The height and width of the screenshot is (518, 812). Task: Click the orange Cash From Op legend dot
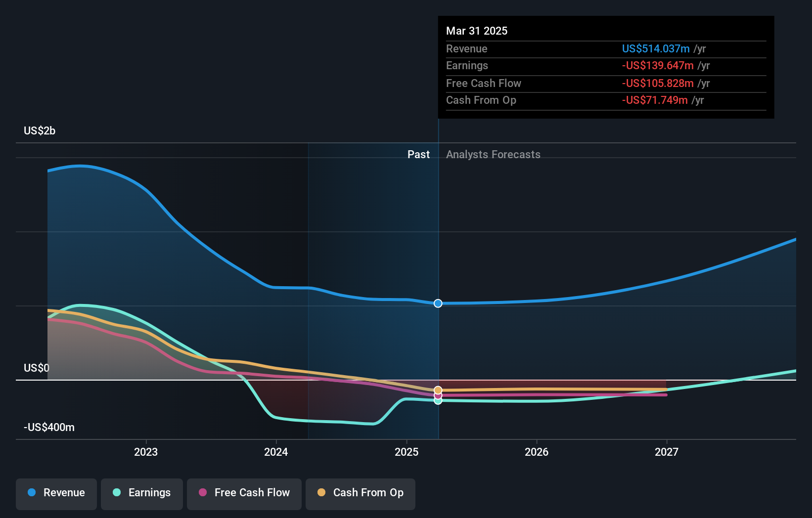click(321, 493)
